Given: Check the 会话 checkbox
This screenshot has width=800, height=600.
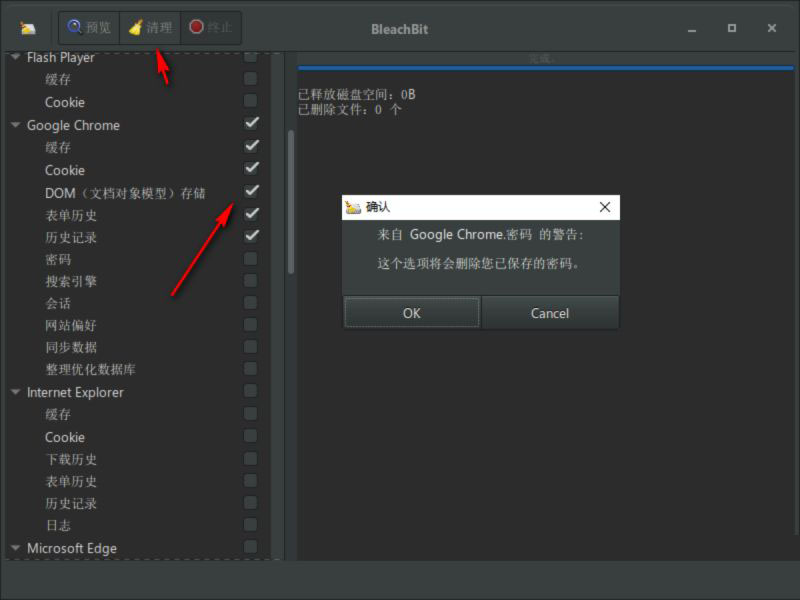Looking at the screenshot, I should tap(250, 303).
